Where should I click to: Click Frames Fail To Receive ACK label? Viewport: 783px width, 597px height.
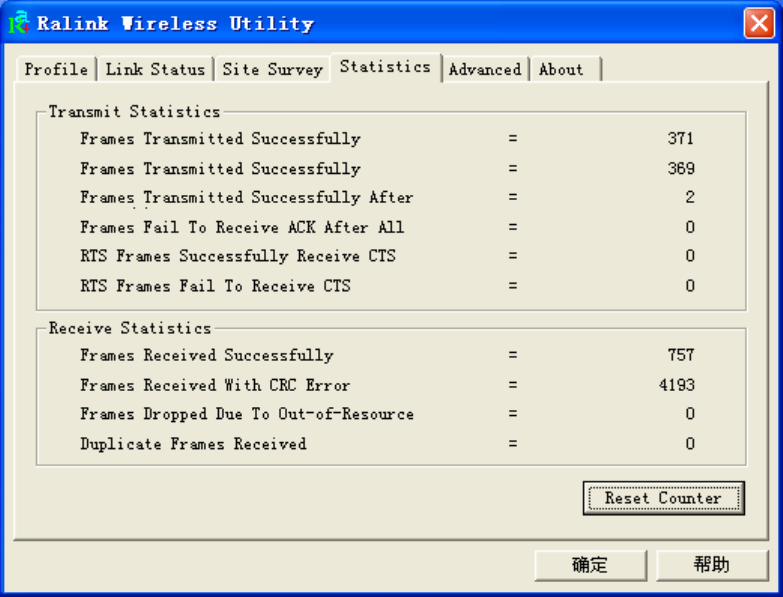click(242, 227)
